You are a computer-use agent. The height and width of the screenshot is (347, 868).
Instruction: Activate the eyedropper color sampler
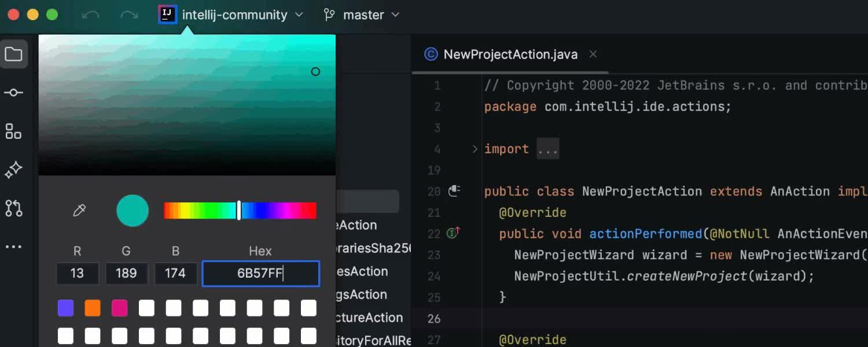coord(79,211)
